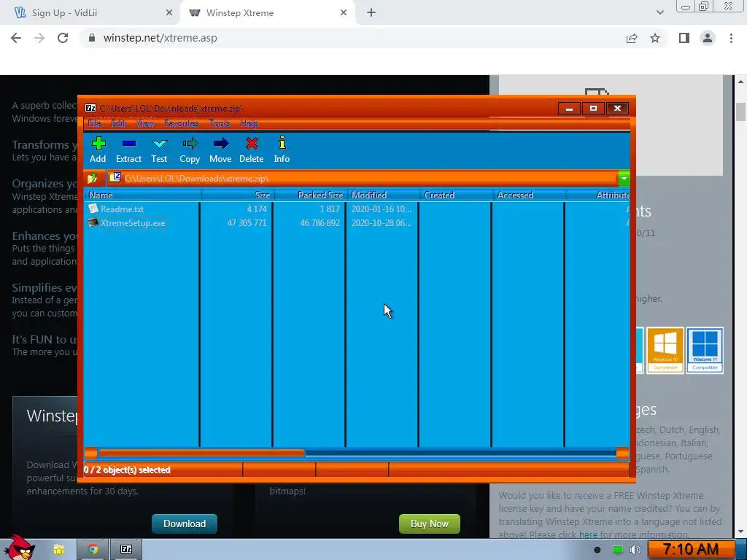The image size is (747, 560).
Task: Open the Tools menu
Action: point(220,123)
